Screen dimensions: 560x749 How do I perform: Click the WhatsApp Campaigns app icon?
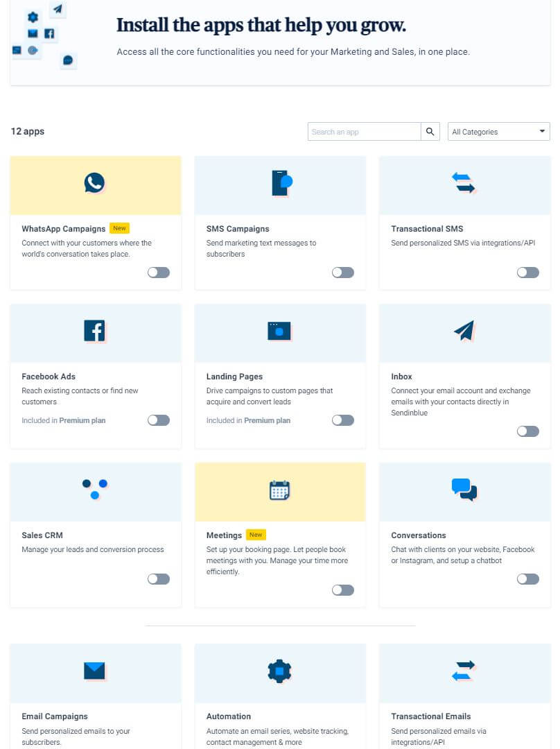click(94, 183)
